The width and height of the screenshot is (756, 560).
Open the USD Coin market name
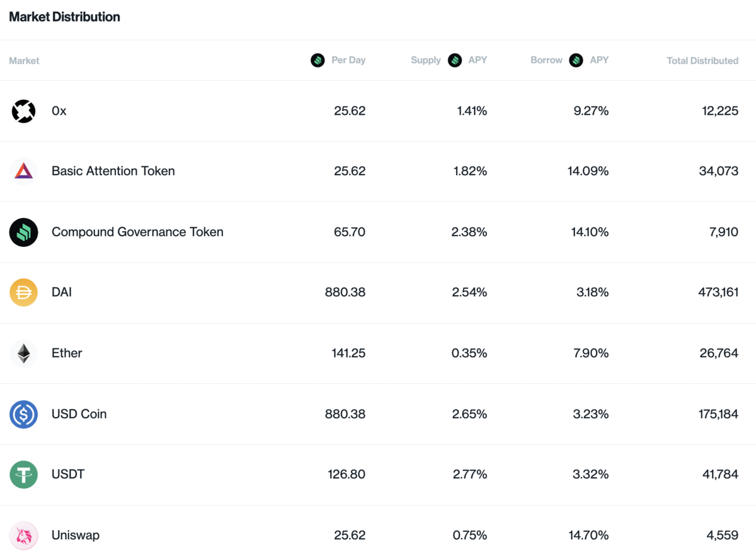pos(79,414)
